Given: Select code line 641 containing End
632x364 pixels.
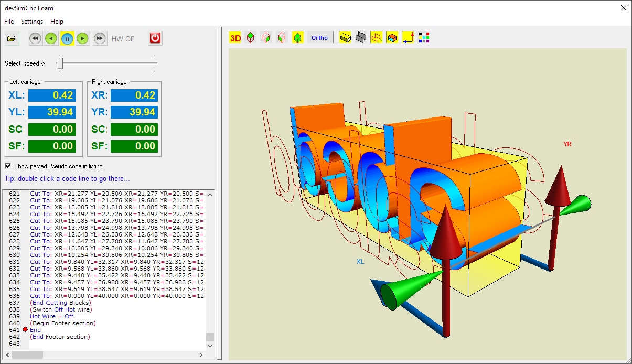Looking at the screenshot, I should (x=36, y=329).
